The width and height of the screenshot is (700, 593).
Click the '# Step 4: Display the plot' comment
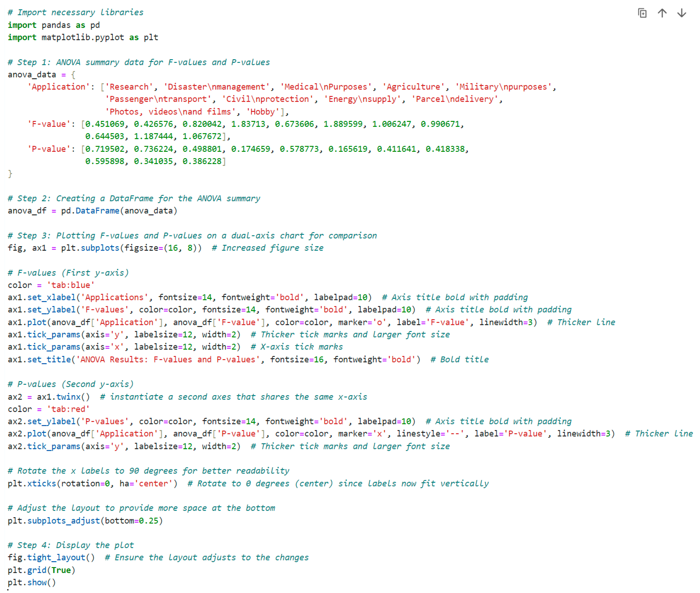[71, 546]
